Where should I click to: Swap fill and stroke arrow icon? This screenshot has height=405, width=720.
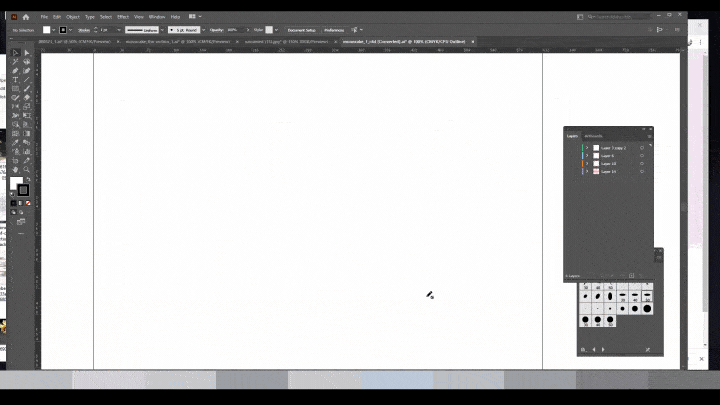tap(28, 179)
